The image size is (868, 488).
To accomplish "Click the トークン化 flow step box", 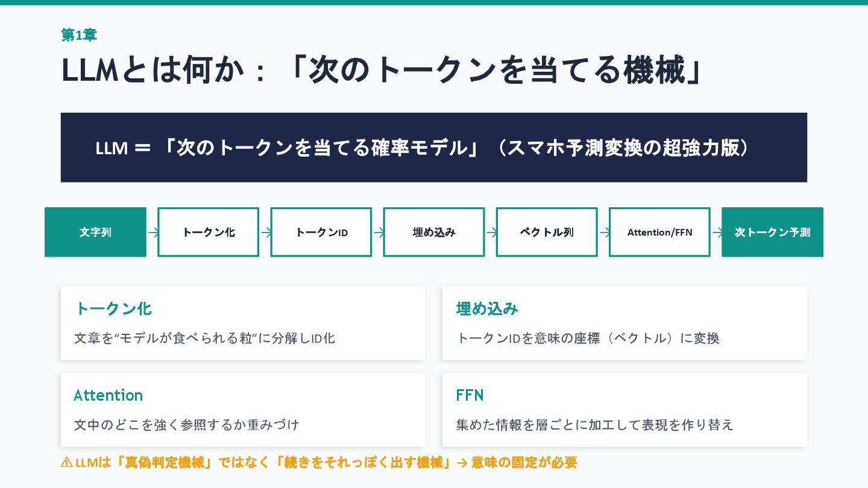I will 208,232.
